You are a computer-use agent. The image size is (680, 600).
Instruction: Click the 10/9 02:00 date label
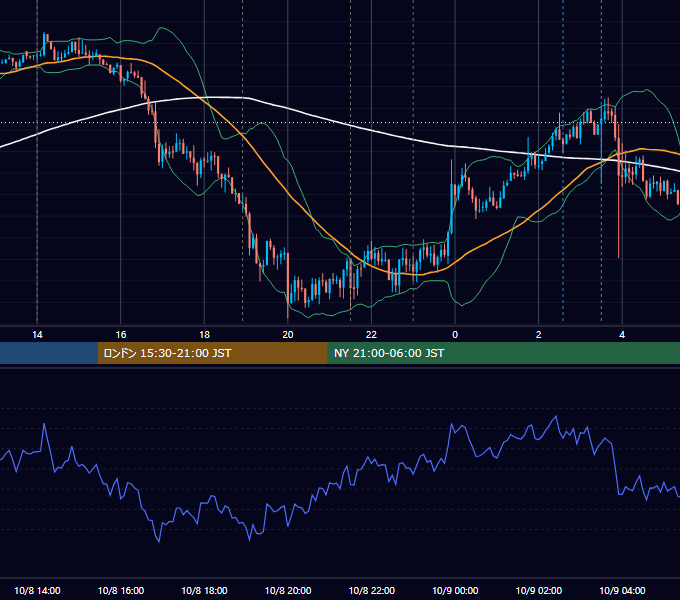coord(539,590)
